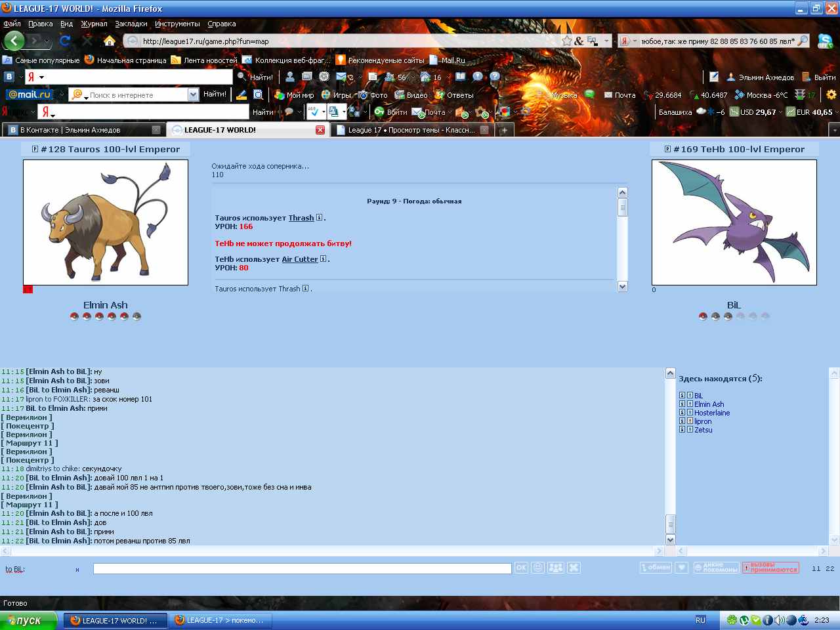Image resolution: width=840 pixels, height=630 pixels.
Task: Click Москва -6°C weather item
Action: click(x=761, y=94)
